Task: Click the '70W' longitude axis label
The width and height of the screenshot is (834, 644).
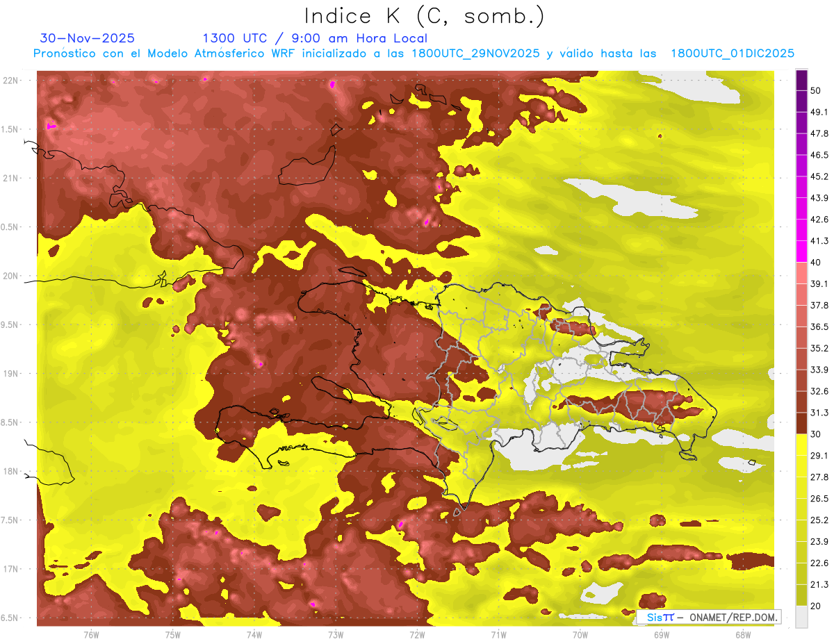Action: (580, 634)
